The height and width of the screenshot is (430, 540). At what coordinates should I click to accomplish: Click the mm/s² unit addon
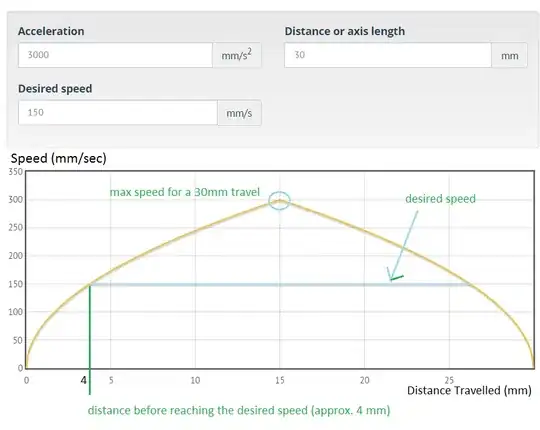coord(237,55)
